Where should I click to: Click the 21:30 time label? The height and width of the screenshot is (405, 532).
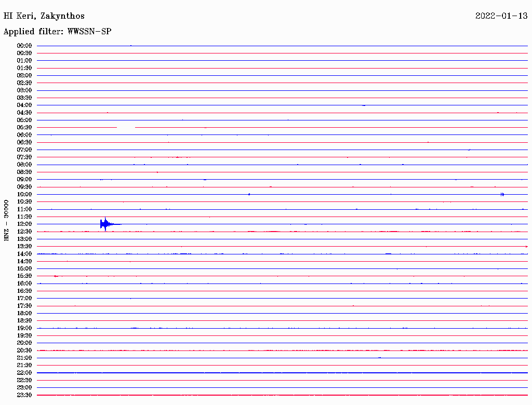24,366
